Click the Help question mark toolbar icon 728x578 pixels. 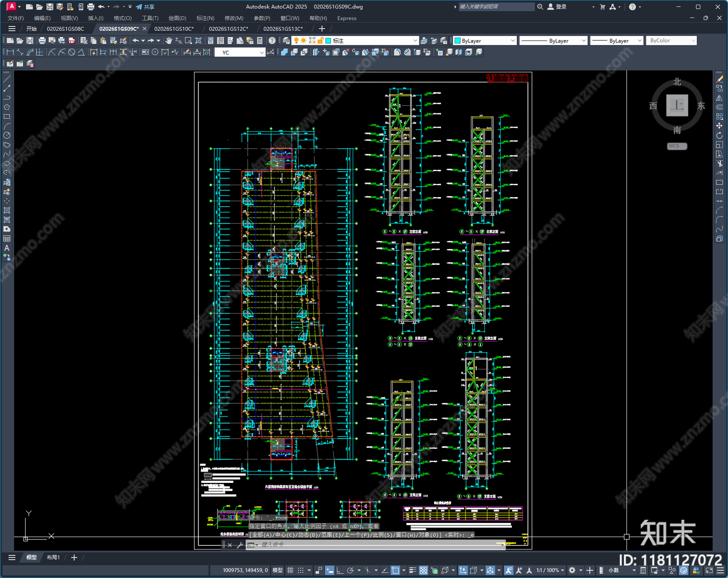click(x=272, y=41)
